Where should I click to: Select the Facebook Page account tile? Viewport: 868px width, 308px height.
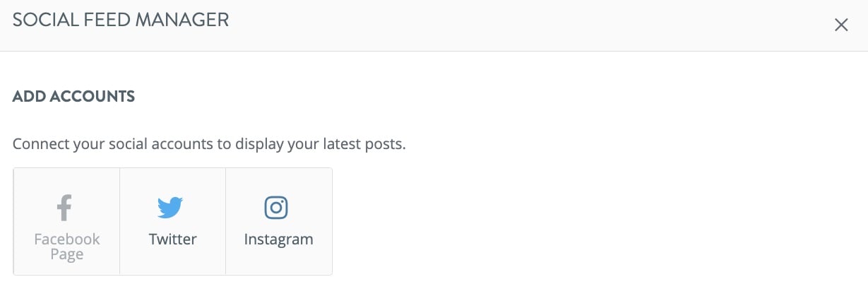coord(67,221)
